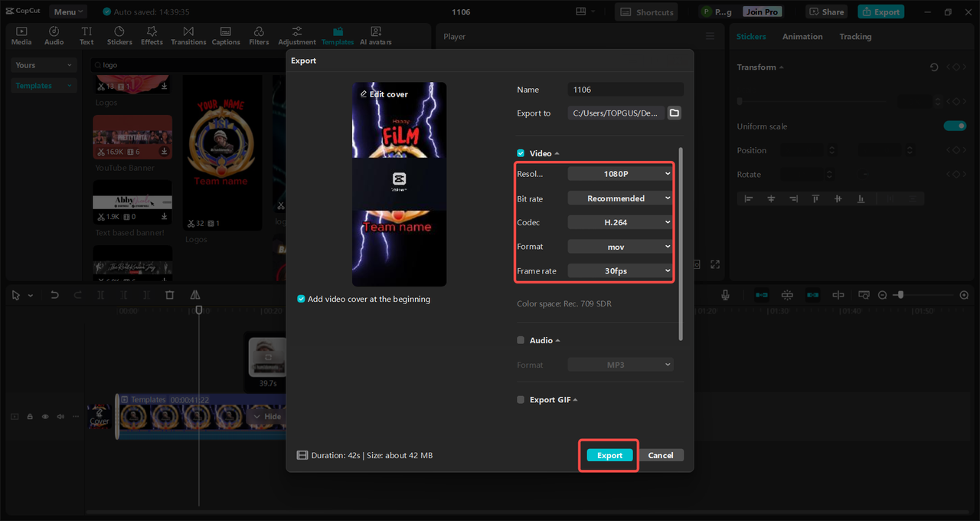Open the Resolution dropdown showing 1080P
The image size is (980, 521).
(620, 174)
